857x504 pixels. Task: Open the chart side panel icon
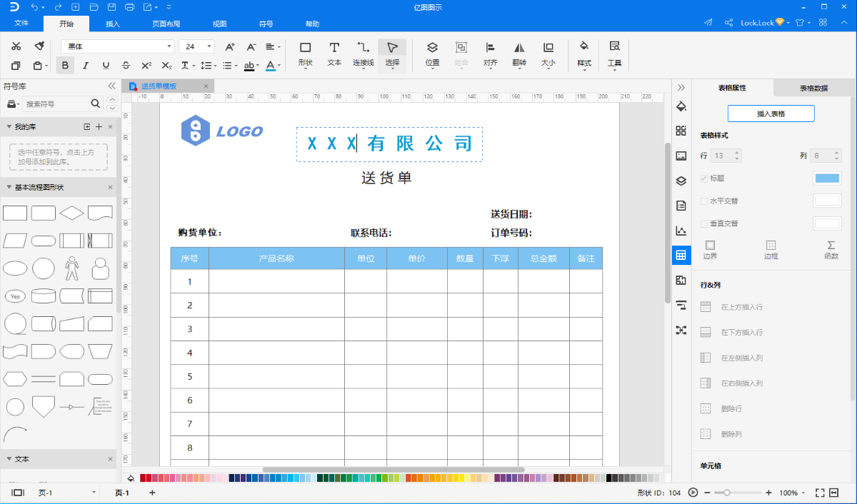[681, 231]
